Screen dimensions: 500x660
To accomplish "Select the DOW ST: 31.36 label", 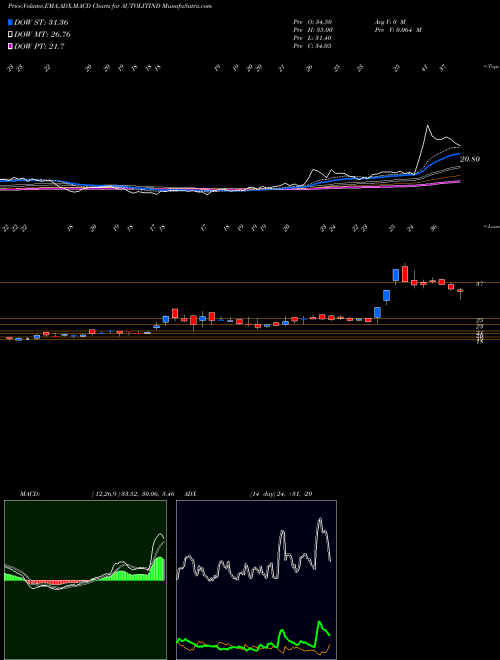I will 41,22.
